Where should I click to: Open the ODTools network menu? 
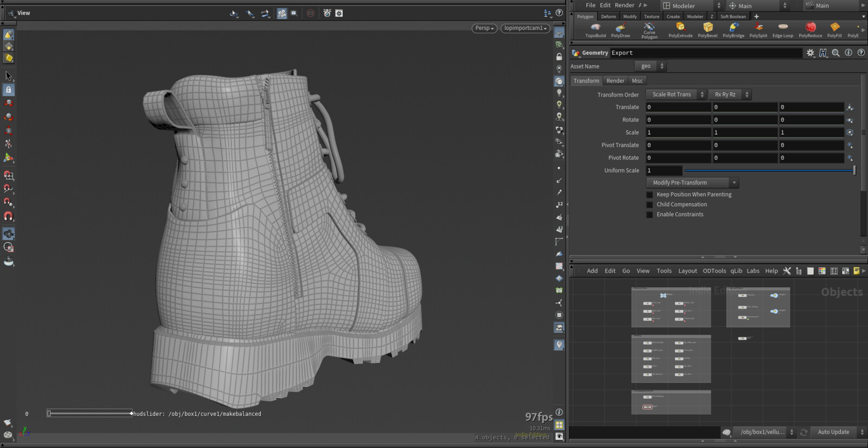714,271
